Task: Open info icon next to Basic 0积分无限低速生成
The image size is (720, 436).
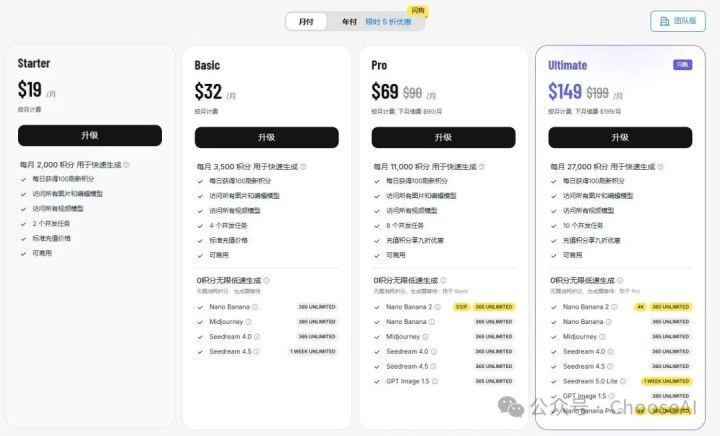Action: pos(266,280)
